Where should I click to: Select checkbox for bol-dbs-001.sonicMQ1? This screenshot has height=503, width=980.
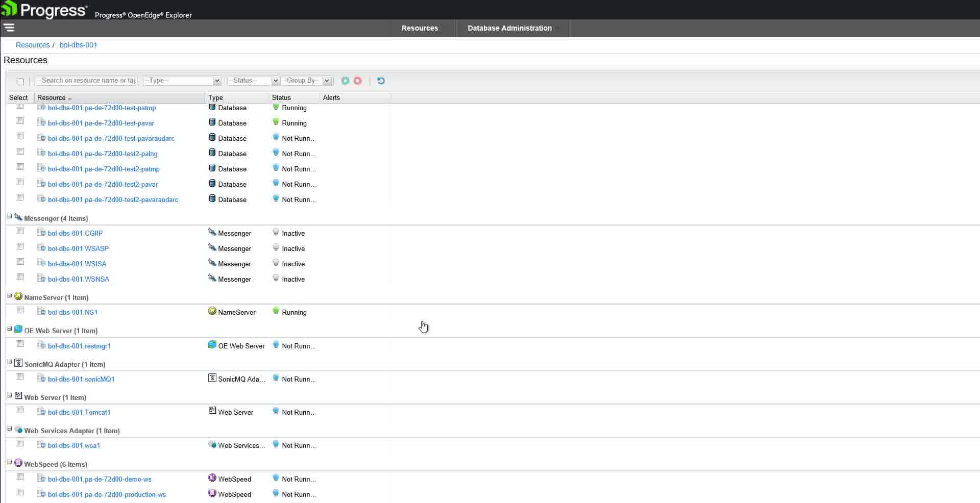[x=20, y=377]
